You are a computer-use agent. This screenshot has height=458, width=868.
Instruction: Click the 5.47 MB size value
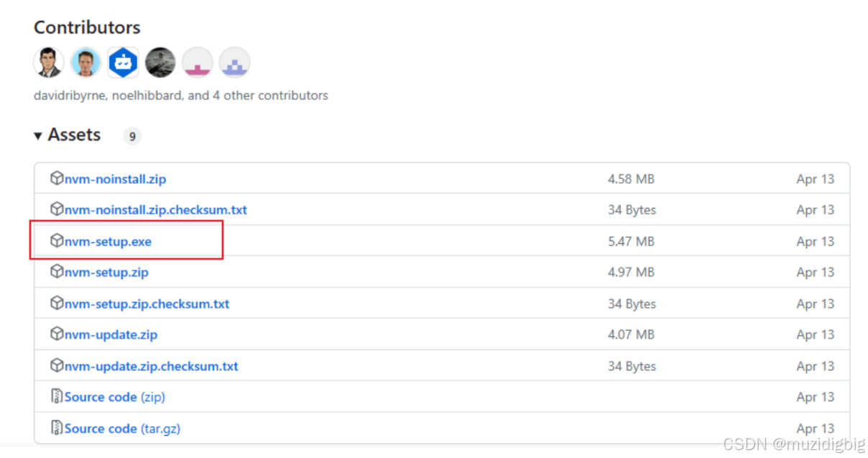pos(631,242)
